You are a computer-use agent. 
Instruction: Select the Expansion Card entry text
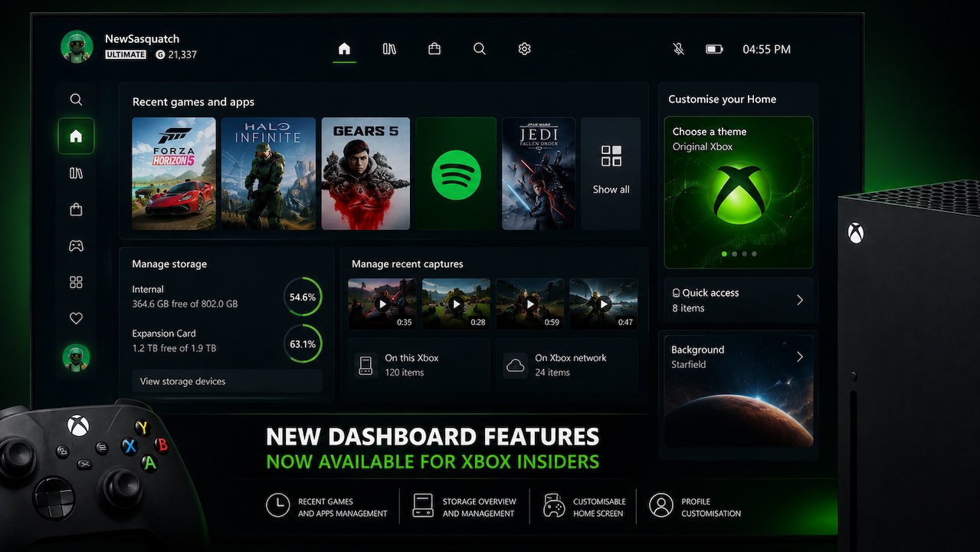click(x=174, y=341)
